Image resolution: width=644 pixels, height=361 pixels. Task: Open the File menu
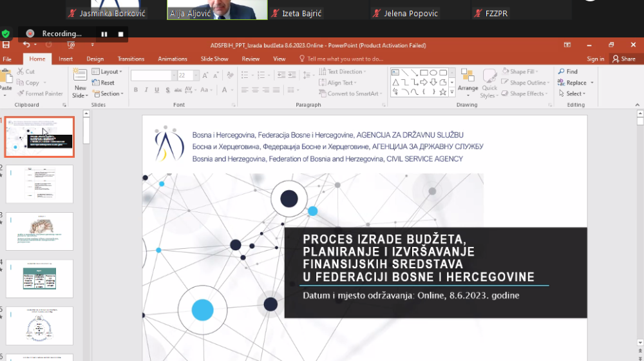[7, 59]
